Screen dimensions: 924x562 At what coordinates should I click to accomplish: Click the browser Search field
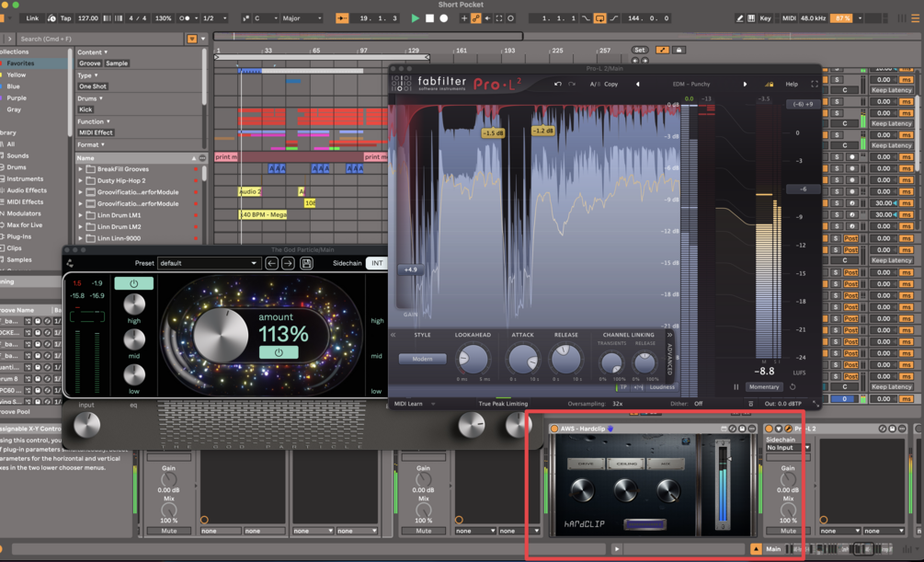click(x=100, y=39)
